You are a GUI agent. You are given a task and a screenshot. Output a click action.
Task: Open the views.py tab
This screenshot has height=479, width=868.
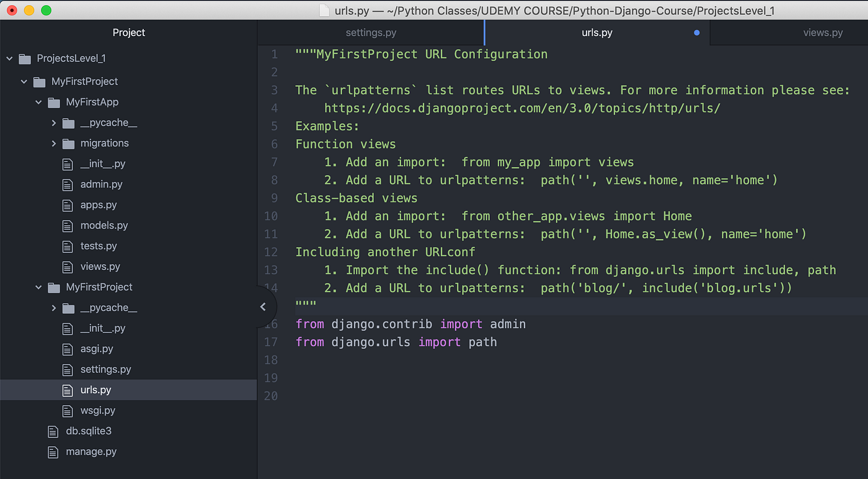(x=823, y=32)
